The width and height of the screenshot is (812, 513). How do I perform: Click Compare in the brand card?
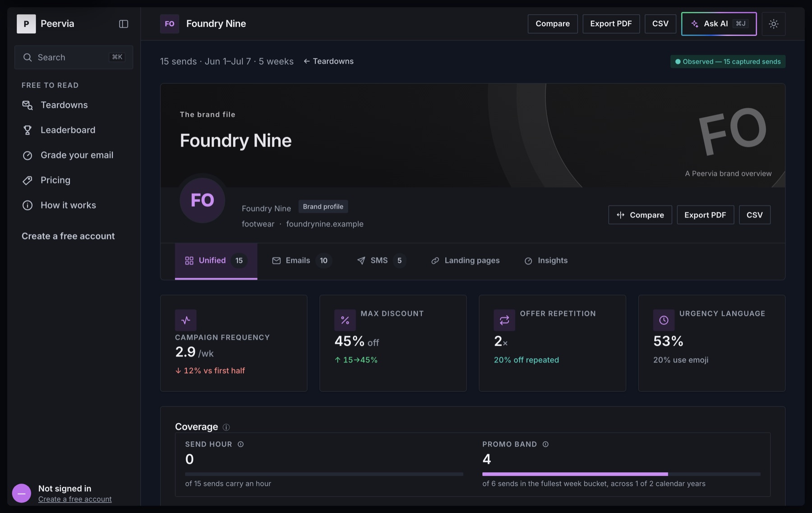point(640,215)
